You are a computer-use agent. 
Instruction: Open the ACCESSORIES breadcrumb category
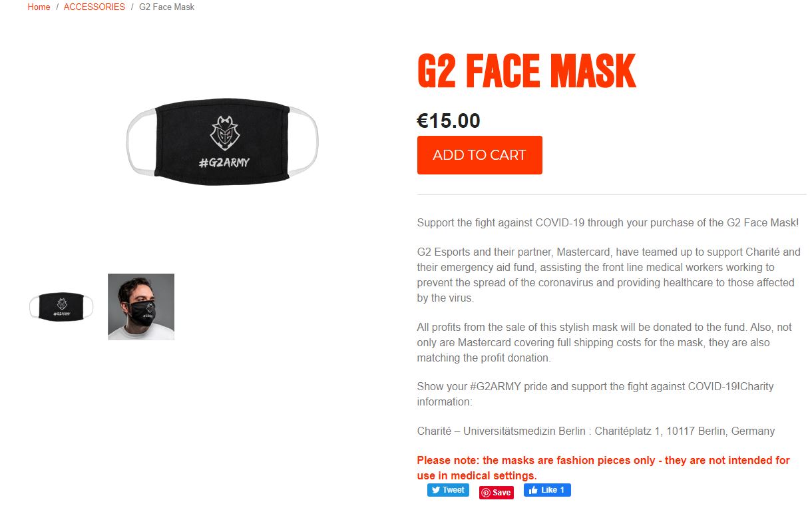(x=94, y=7)
